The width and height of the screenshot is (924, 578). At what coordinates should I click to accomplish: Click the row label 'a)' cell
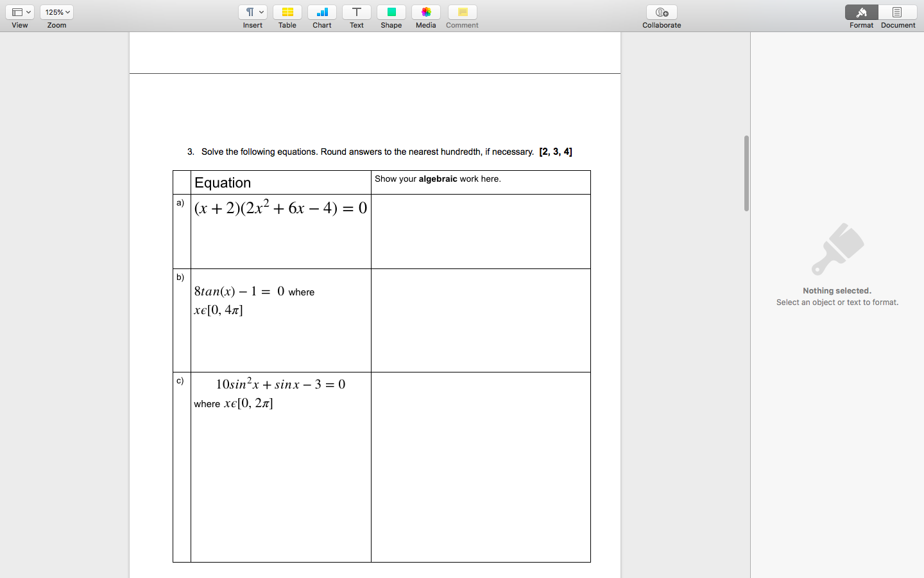(x=182, y=231)
